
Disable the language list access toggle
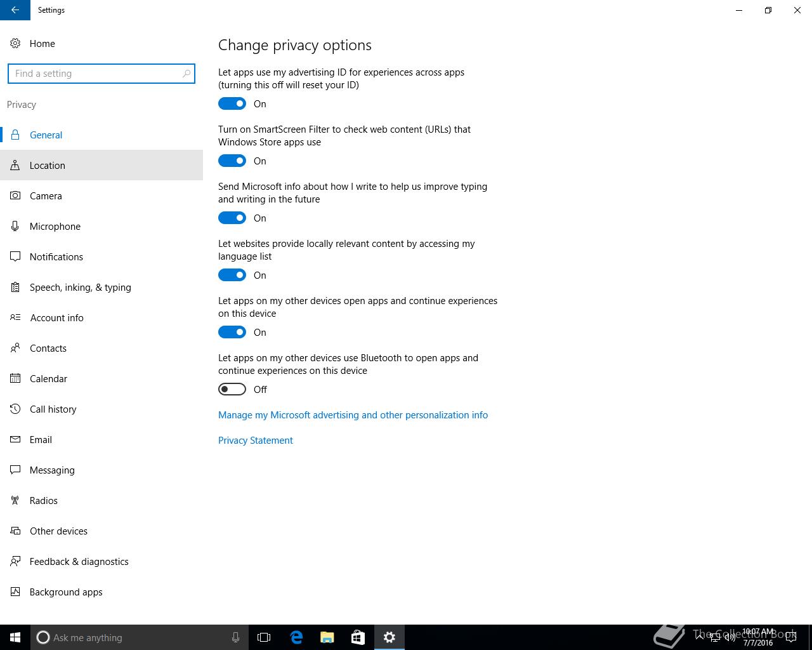tap(232, 275)
